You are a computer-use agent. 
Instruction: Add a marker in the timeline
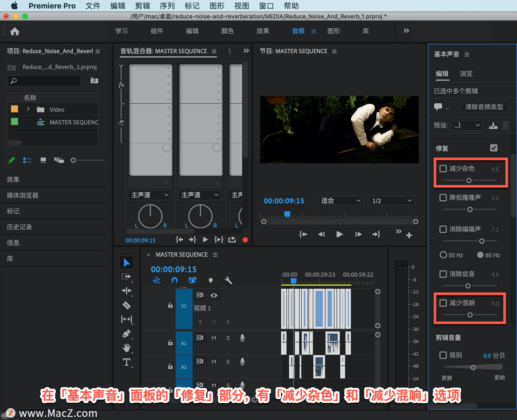coord(211,280)
